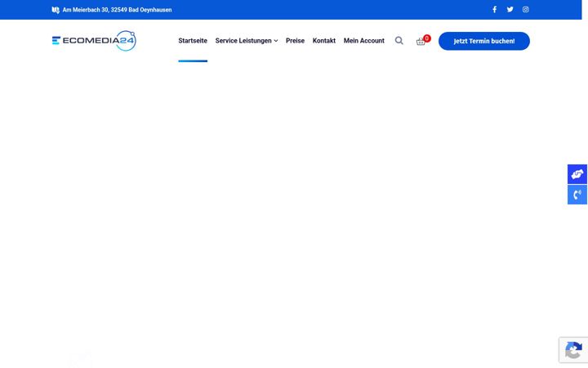Open the Kontakt menu item
588x368 pixels.
(x=324, y=41)
